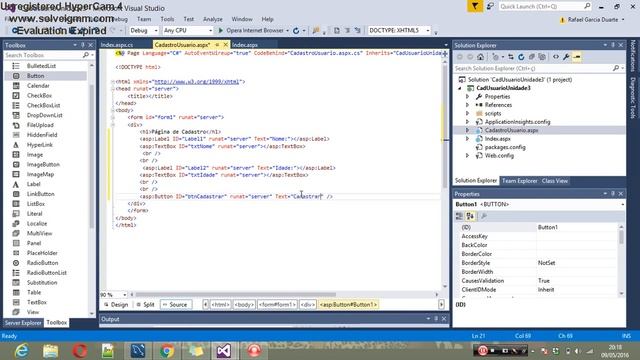Open the Button1 object dropdown in Properties
640x360 pixels.
pyautogui.click(x=622, y=204)
